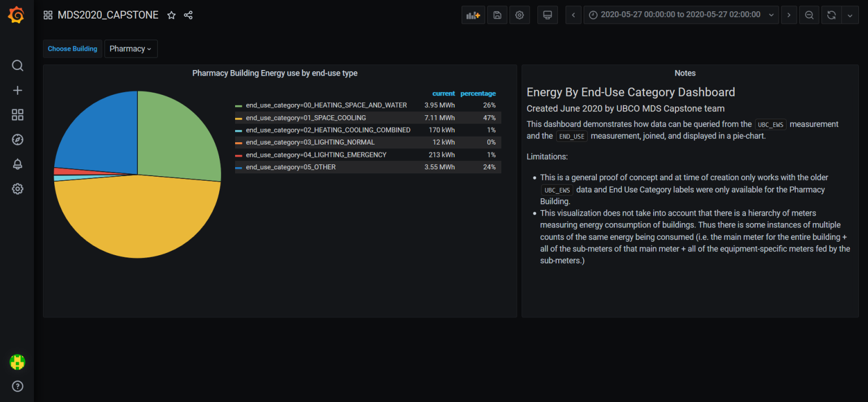Sort legend by percentage column header

pos(478,93)
